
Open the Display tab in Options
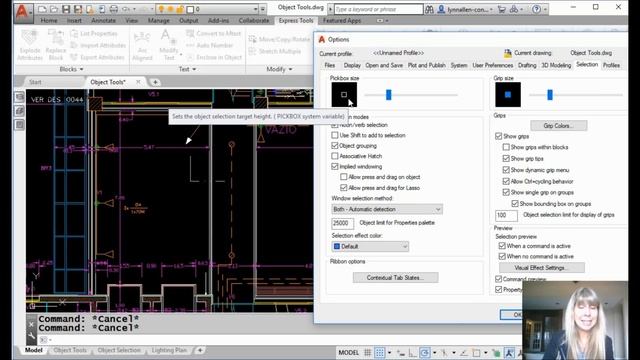[x=352, y=65]
